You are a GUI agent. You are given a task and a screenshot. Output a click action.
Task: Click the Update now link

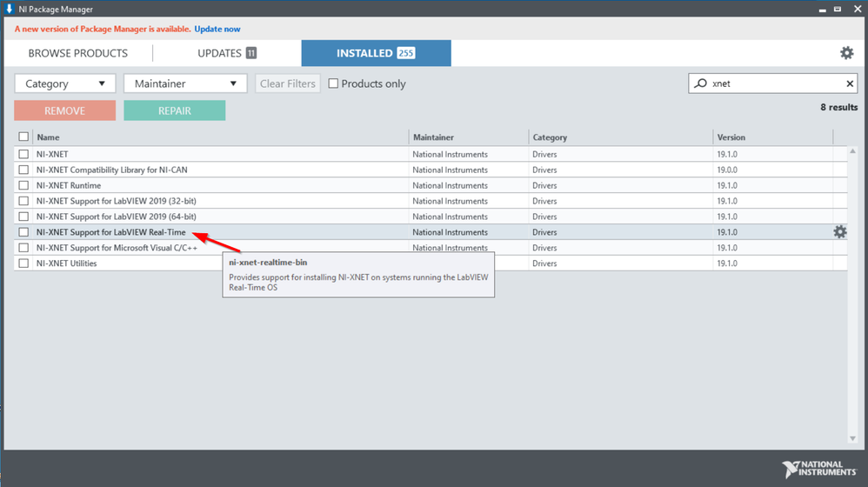217,29
